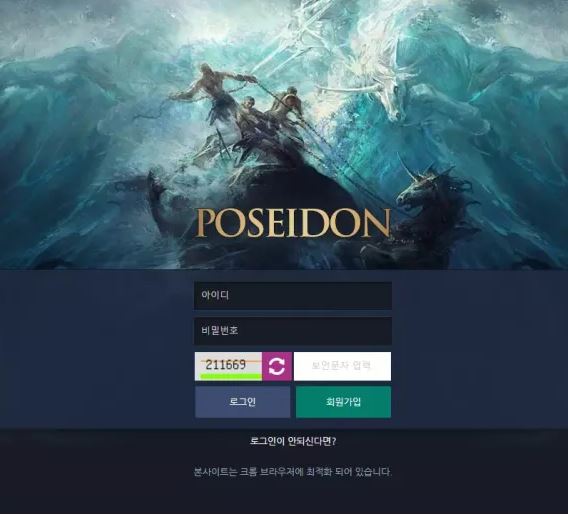Refresh the captcha with the magenta reload icon
This screenshot has height=516, width=568.
[x=277, y=366]
